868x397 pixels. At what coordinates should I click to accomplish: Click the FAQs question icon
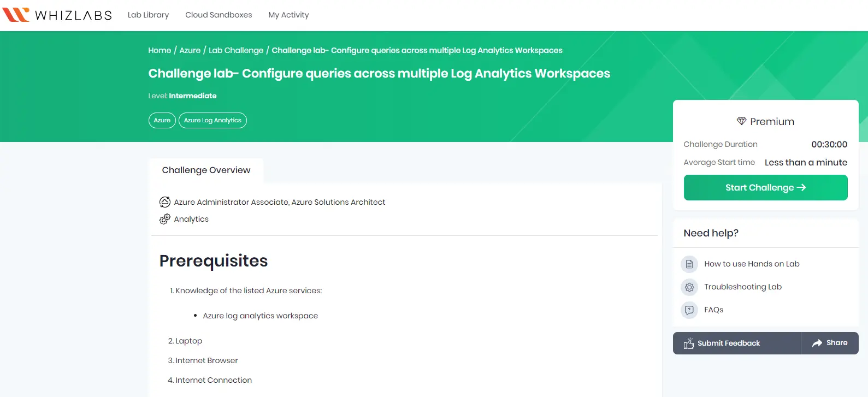[689, 310]
